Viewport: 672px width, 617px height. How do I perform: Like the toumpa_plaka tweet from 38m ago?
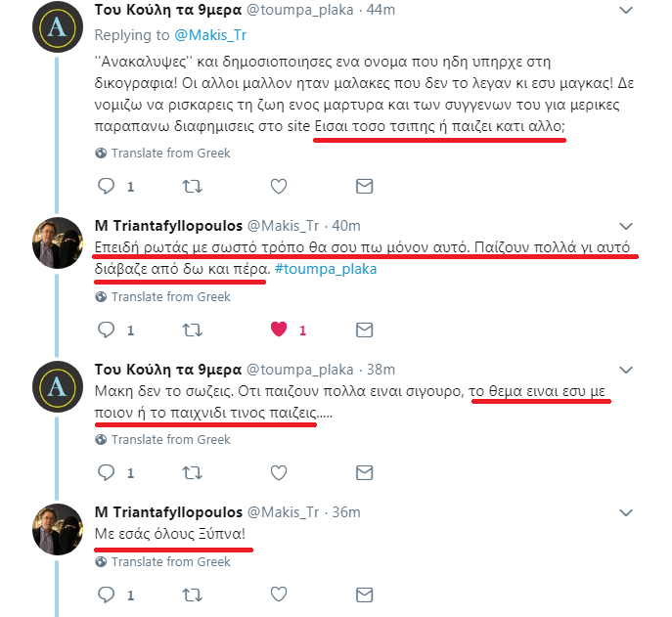pyautogui.click(x=278, y=472)
